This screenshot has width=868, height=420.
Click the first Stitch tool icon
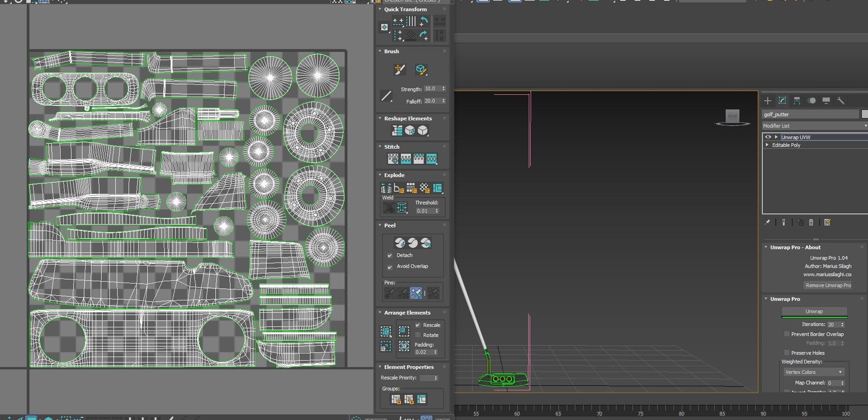coord(393,159)
